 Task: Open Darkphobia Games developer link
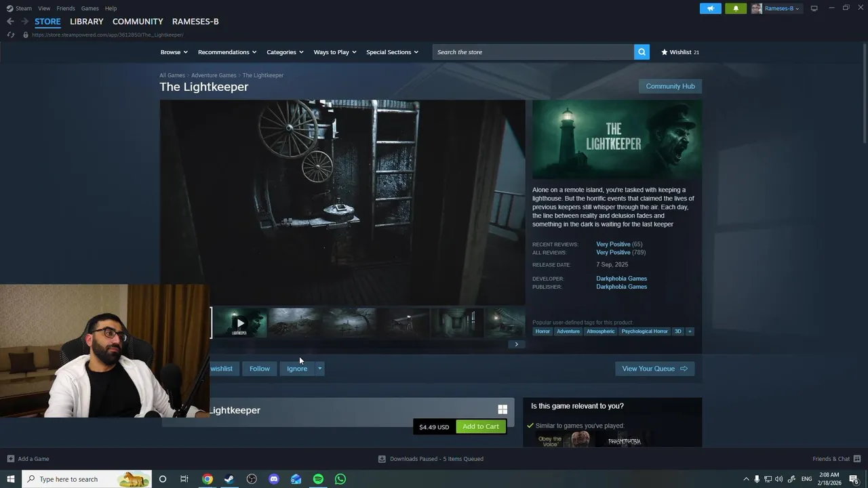(621, 279)
